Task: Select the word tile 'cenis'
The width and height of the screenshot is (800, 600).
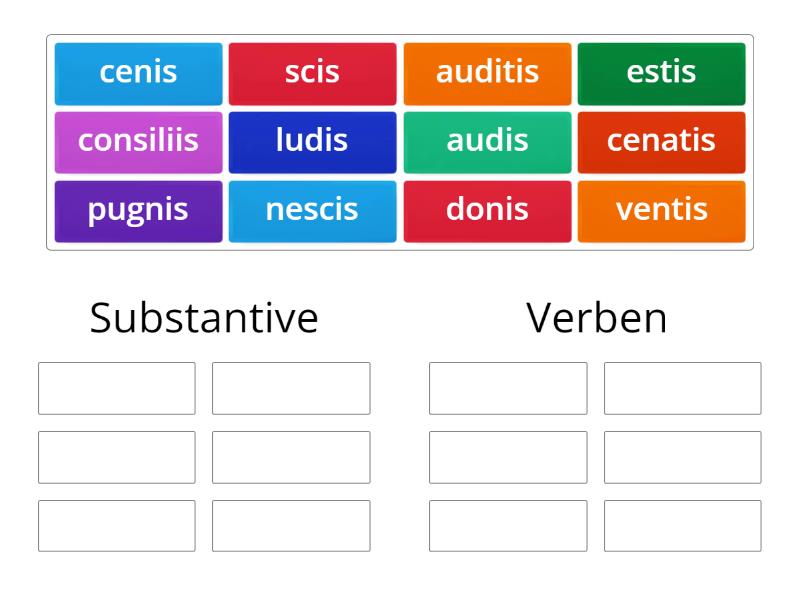Action: tap(137, 71)
